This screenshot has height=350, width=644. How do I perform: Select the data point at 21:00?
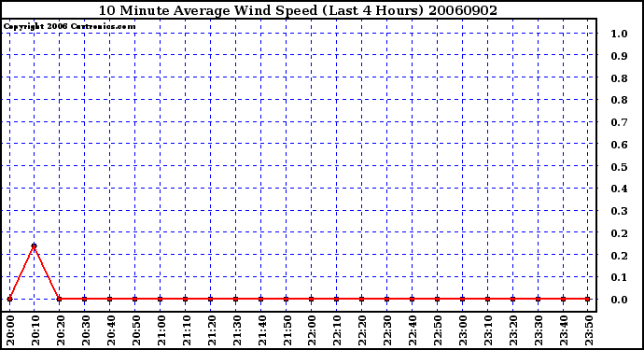click(x=161, y=299)
